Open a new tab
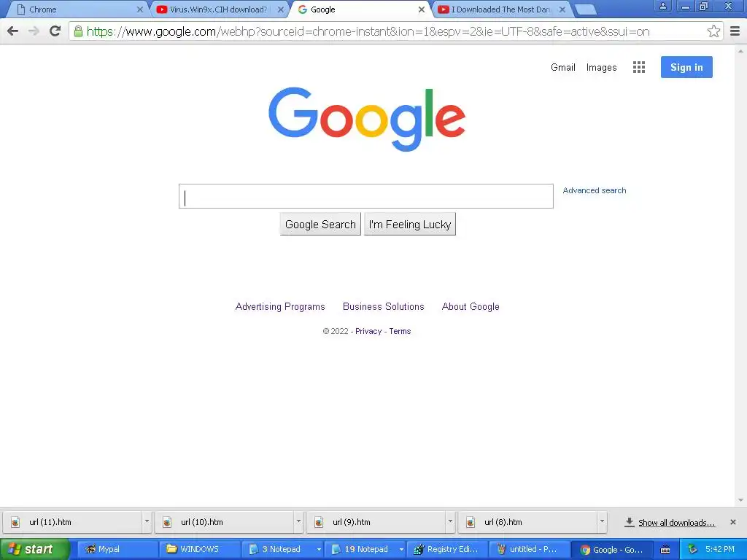The image size is (747, 560). pyautogui.click(x=586, y=9)
